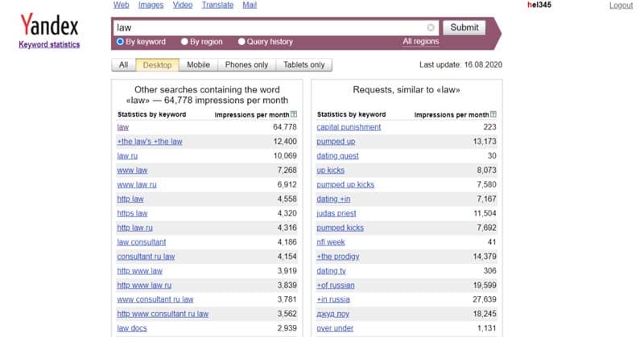Viewport: 644px width, 337px height.
Task: Click the 27,639 impressions value
Action: (485, 300)
